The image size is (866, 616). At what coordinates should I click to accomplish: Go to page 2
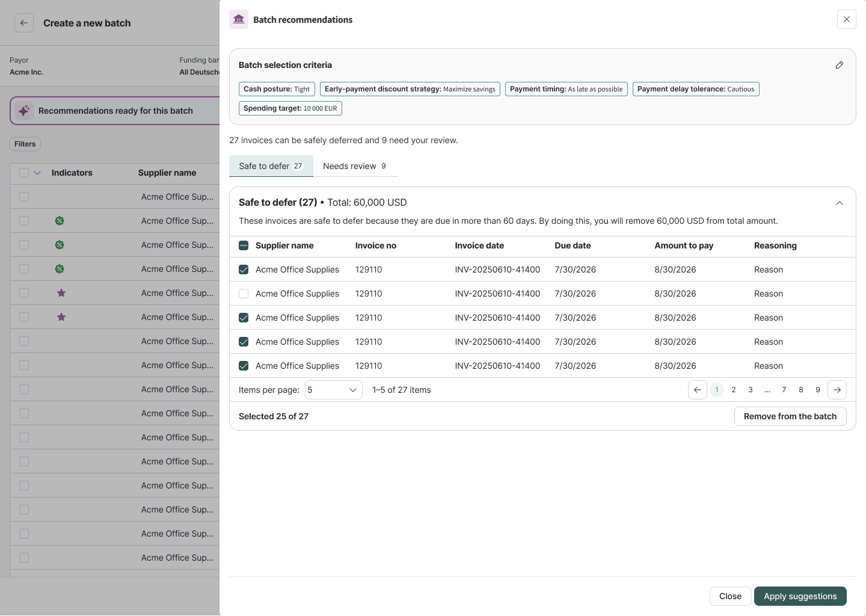point(734,390)
